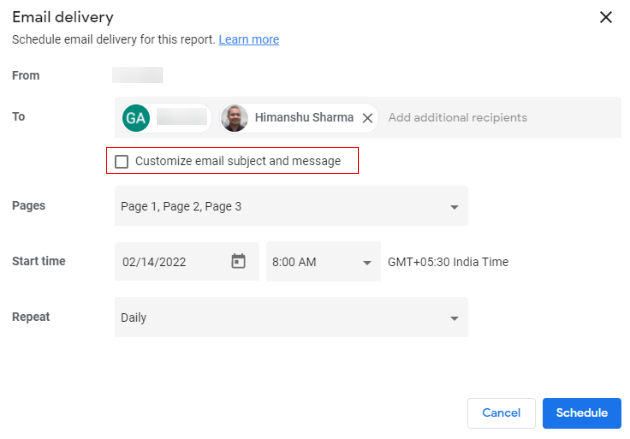
Task: Enable Customize email subject and message
Action: 121,161
